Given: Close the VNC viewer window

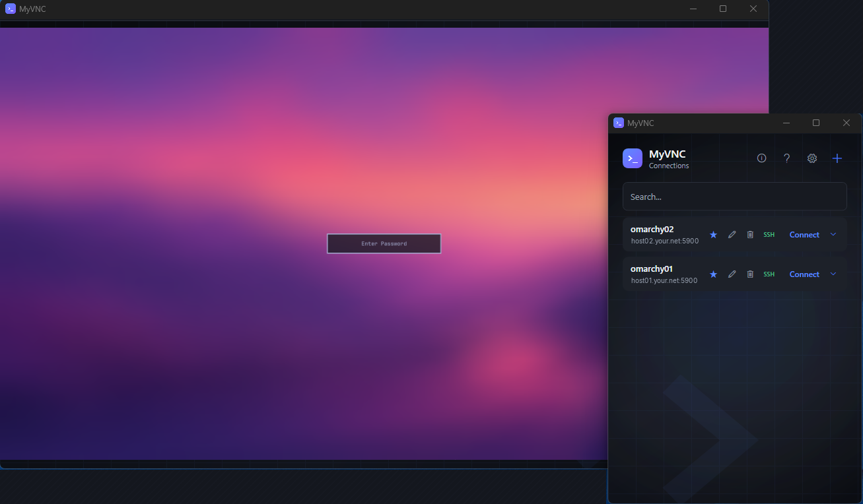Looking at the screenshot, I should 753,9.
